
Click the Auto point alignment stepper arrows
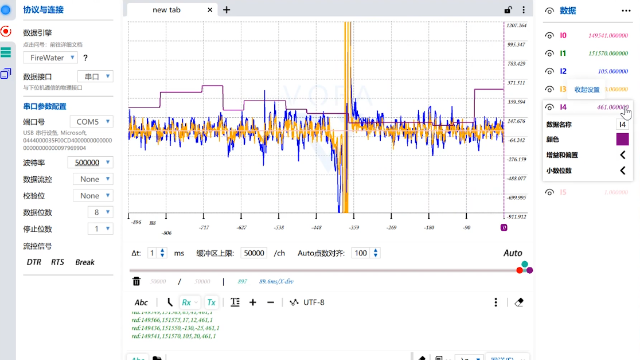375,253
